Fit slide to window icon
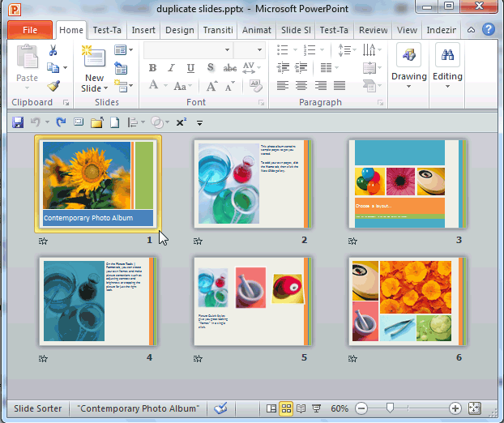This screenshot has width=504, height=423. click(x=475, y=408)
